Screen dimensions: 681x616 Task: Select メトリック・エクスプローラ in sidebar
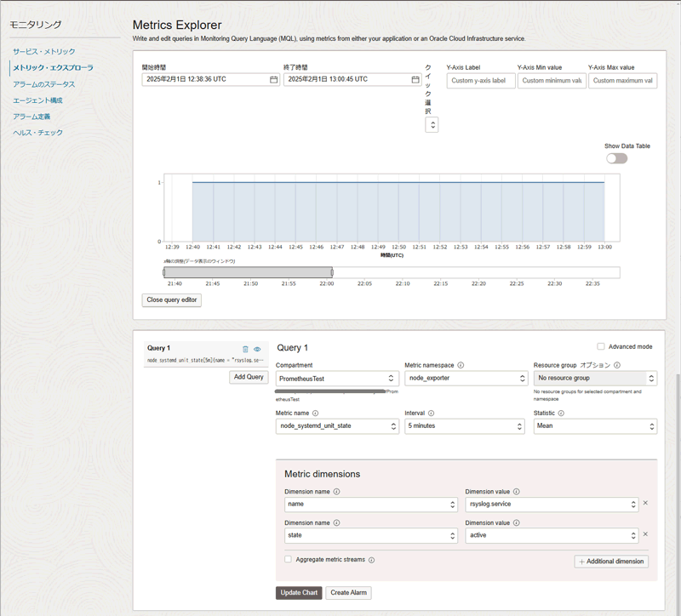53,68
